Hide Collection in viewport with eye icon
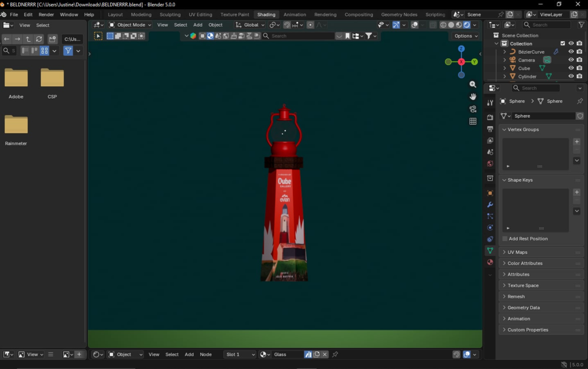 pyautogui.click(x=571, y=44)
